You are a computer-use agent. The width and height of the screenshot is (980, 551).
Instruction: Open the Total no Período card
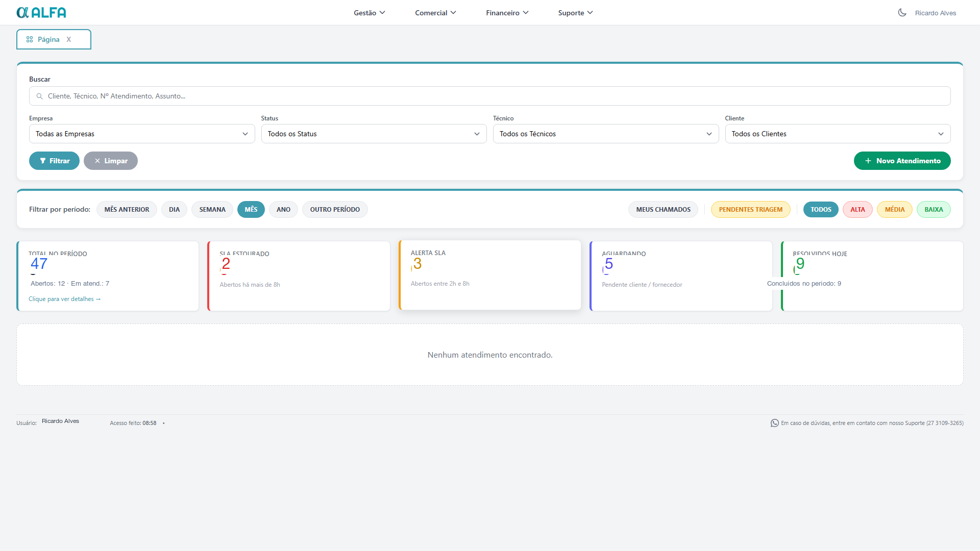click(x=108, y=276)
